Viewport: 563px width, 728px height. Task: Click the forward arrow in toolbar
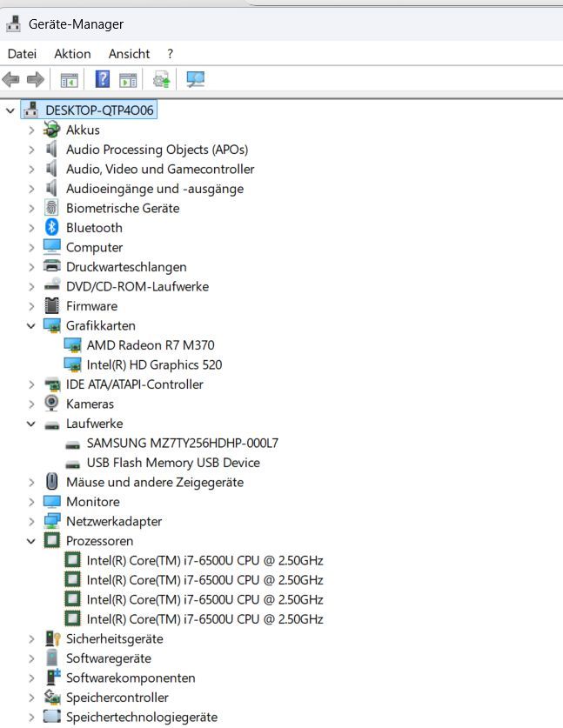[x=36, y=80]
